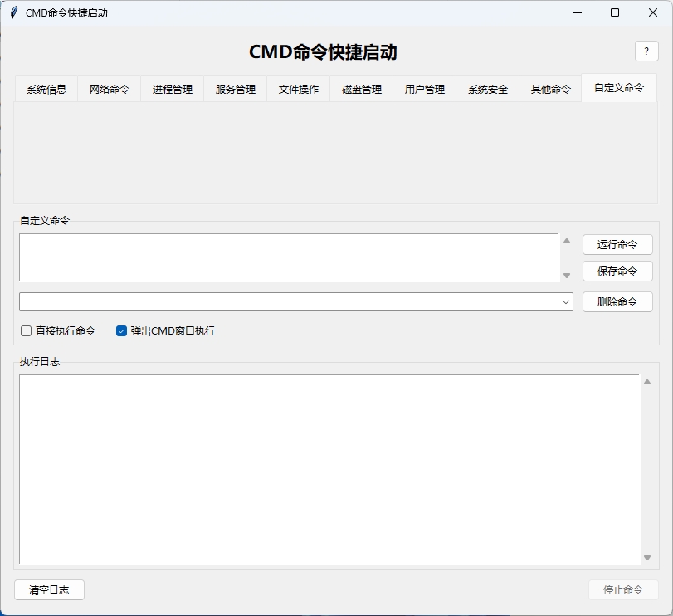Select the 进程管理 tab
This screenshot has height=616, width=673.
[x=172, y=88]
